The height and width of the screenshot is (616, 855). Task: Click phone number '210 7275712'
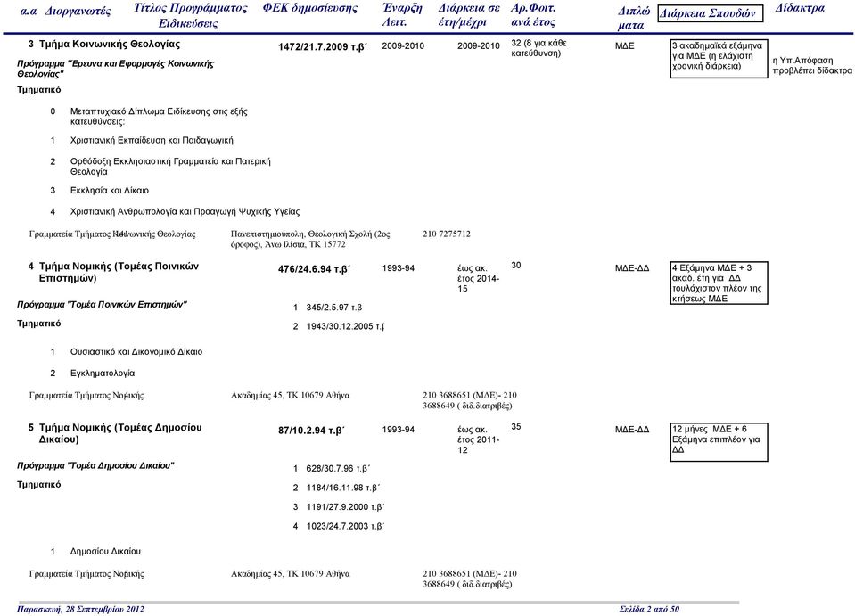point(446,234)
